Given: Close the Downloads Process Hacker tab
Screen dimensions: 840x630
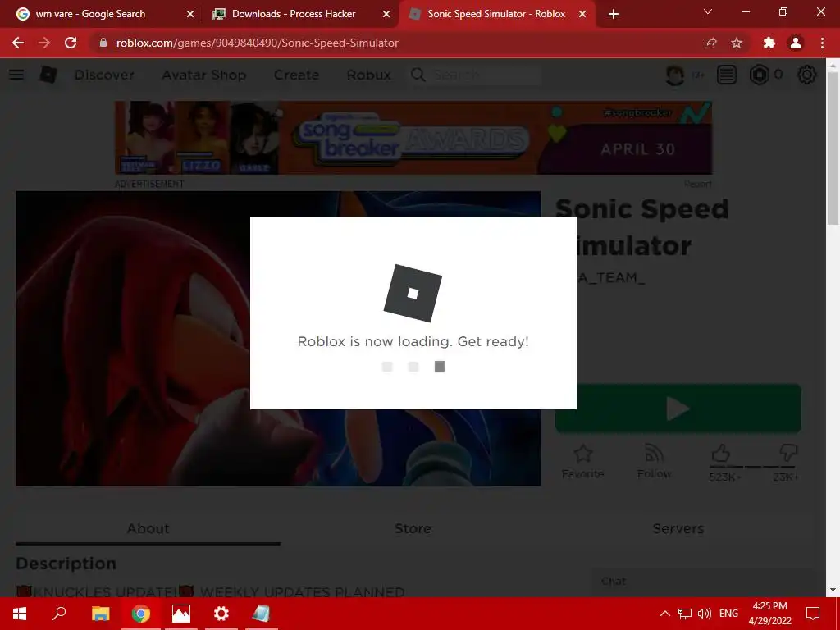Looking at the screenshot, I should click(386, 14).
